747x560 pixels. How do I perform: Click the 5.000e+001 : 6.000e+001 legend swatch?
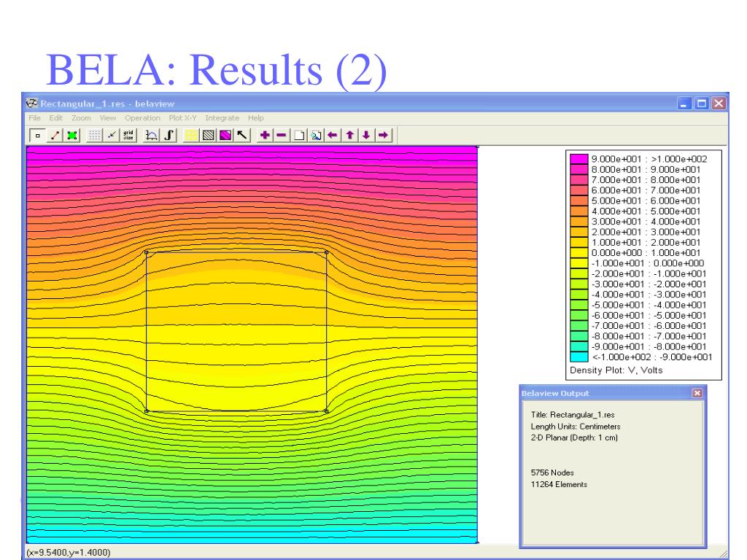[578, 201]
